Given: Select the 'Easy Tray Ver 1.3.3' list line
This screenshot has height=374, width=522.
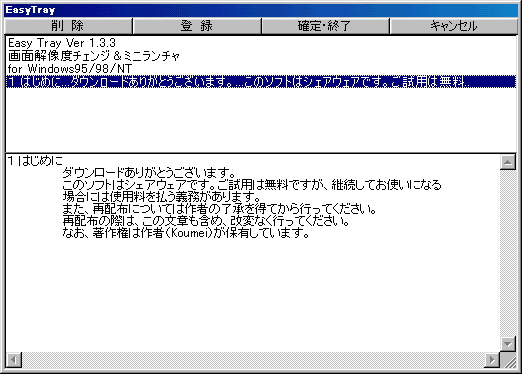Looking at the screenshot, I should click(x=62, y=43).
